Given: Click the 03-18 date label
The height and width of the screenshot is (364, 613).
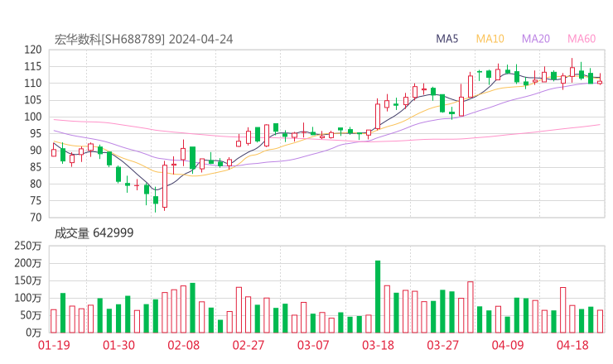Looking at the screenshot, I should click(x=378, y=345).
